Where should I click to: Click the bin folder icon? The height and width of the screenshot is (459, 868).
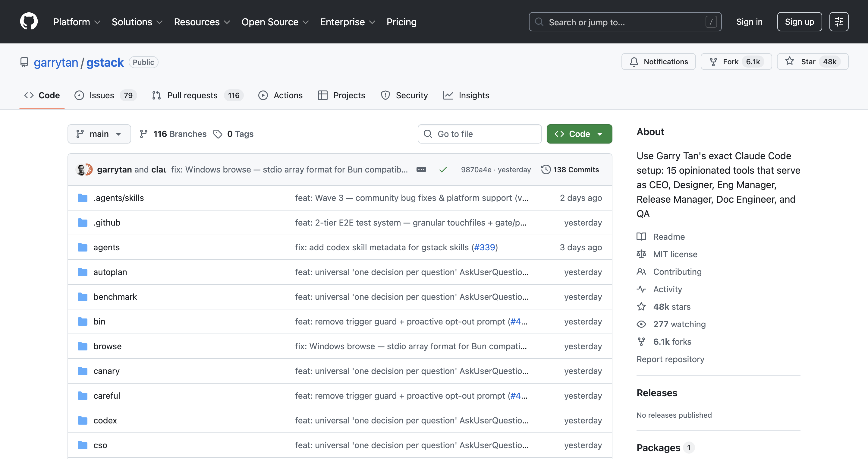click(x=83, y=321)
